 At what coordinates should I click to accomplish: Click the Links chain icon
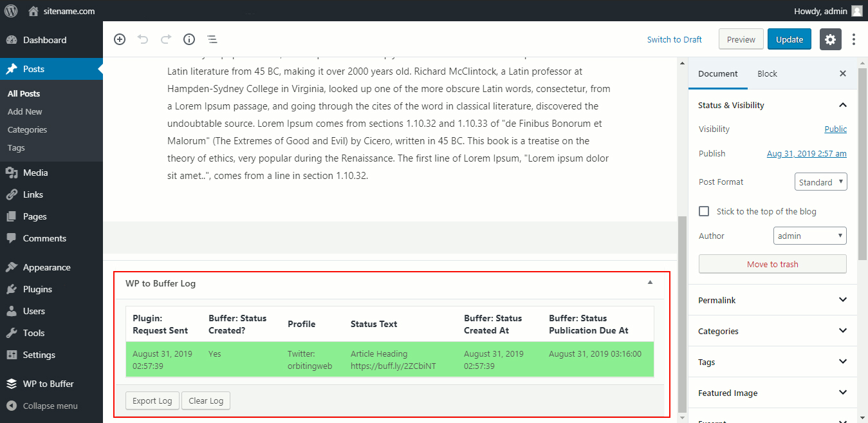click(12, 194)
